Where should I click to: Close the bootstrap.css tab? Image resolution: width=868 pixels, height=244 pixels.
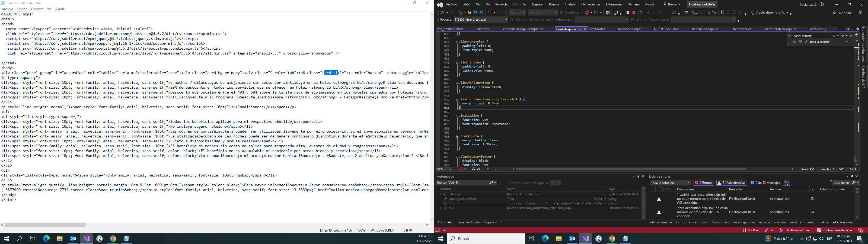click(x=585, y=29)
